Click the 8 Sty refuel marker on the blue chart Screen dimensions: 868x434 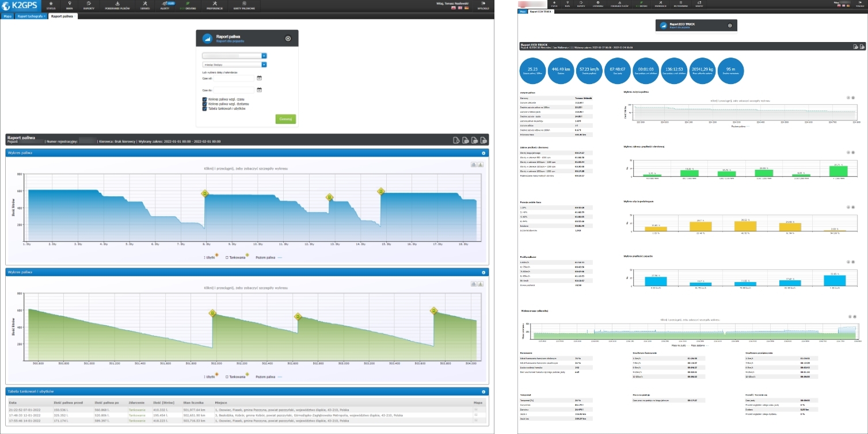click(x=204, y=193)
